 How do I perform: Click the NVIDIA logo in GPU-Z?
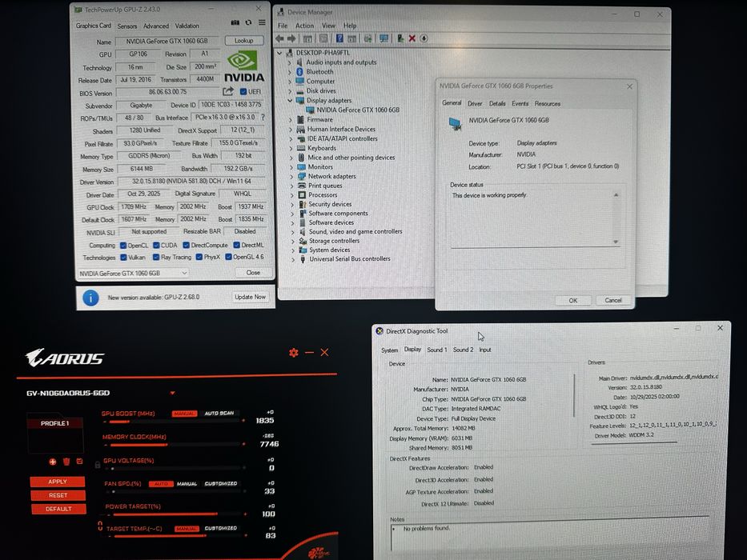tap(244, 66)
